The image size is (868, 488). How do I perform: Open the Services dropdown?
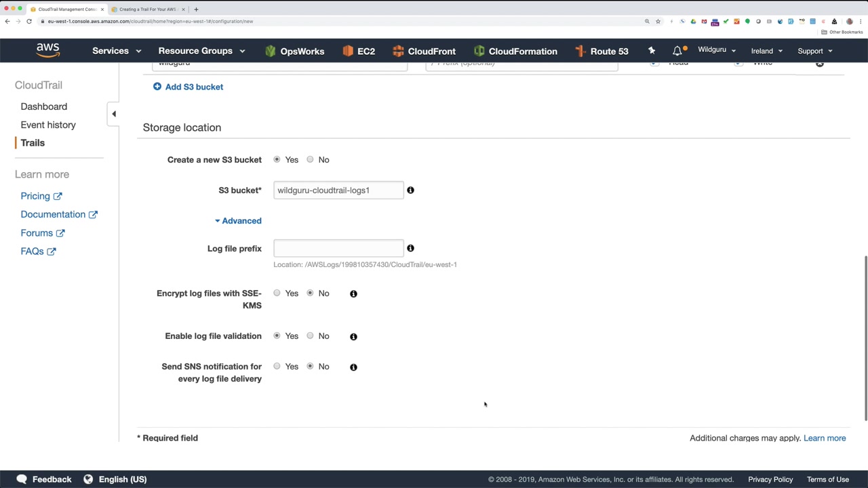[117, 51]
